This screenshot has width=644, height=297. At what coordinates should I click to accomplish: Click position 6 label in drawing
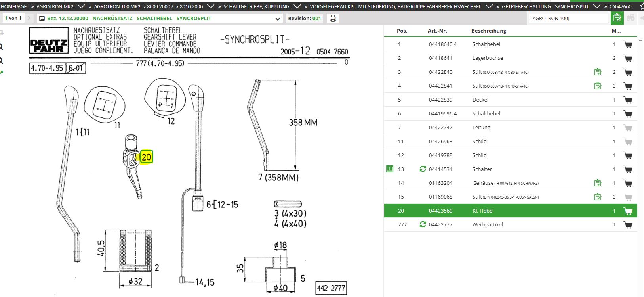click(x=209, y=205)
